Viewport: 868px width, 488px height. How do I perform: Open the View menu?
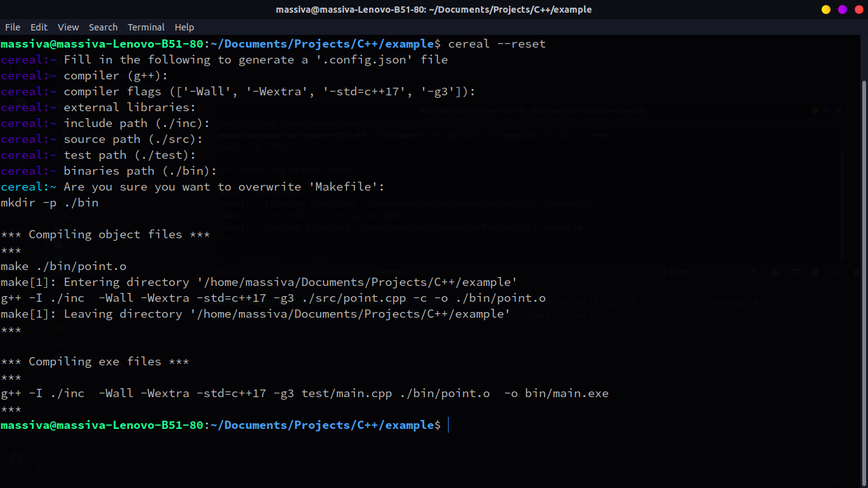[x=68, y=27]
